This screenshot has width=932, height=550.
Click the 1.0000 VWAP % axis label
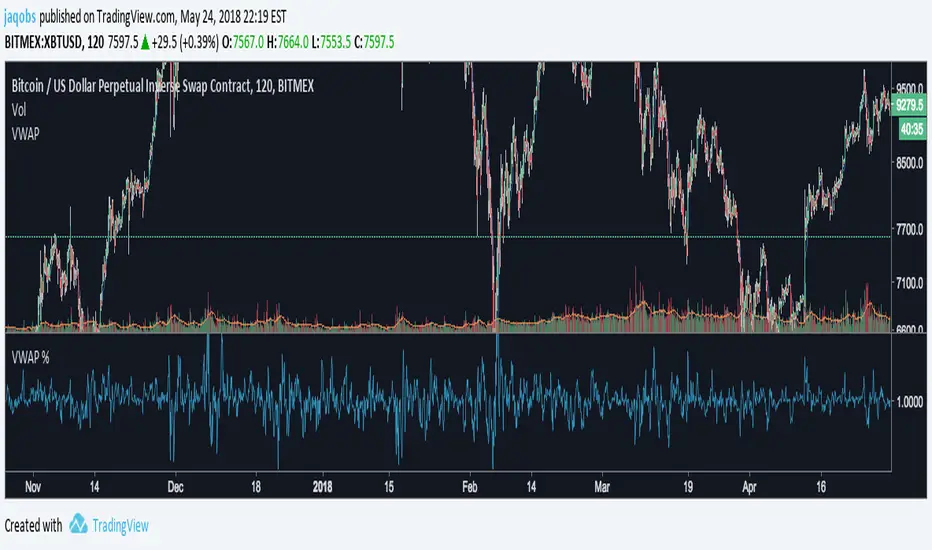(910, 402)
